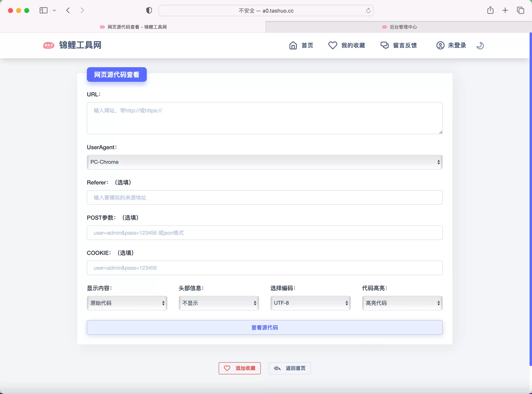The width and height of the screenshot is (532, 394).
Task: Click the 网页源代码查看 tab
Action: [x=133, y=27]
